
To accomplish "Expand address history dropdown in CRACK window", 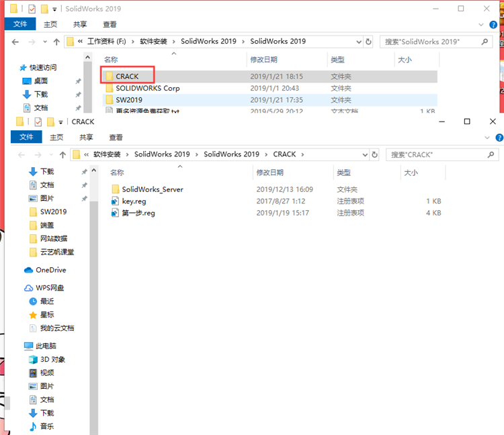I will pos(365,155).
